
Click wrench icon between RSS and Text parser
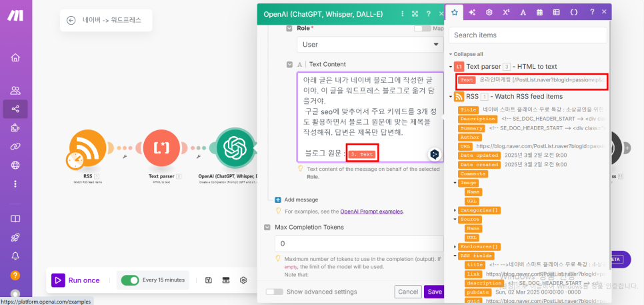coord(124,157)
